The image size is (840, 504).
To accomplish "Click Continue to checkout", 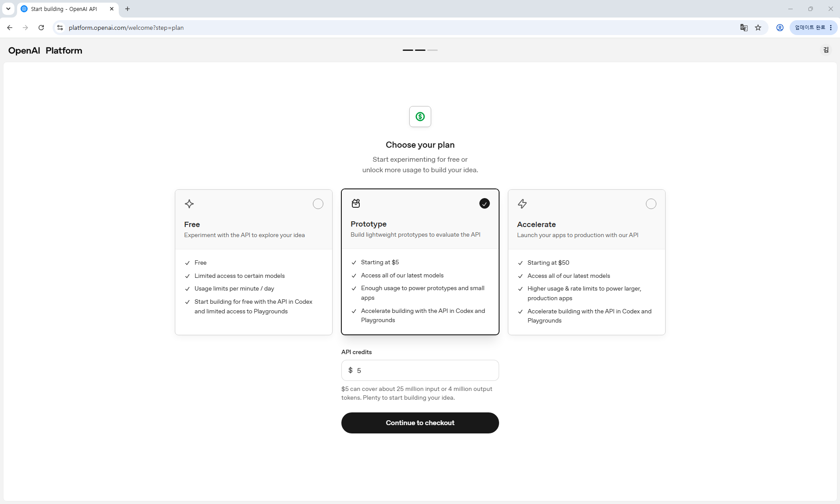I will [x=420, y=423].
